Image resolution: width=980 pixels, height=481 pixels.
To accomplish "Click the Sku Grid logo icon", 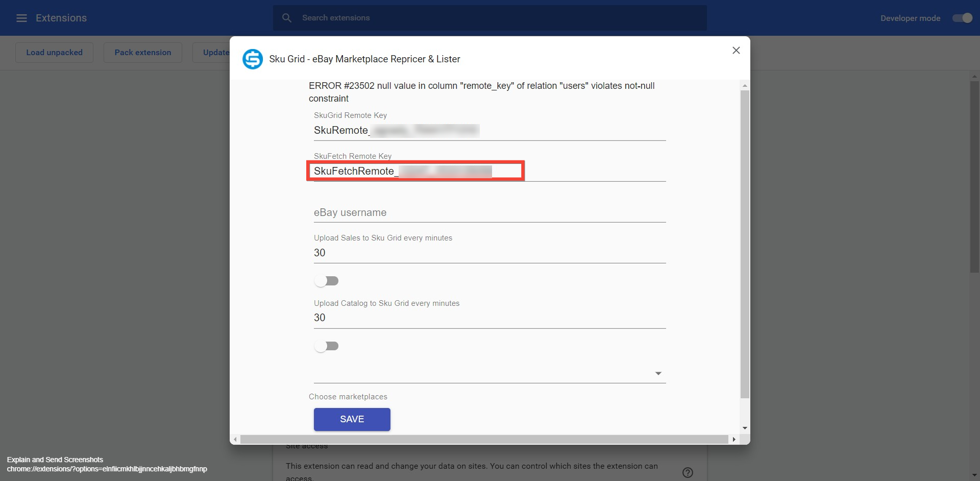I will [x=252, y=59].
